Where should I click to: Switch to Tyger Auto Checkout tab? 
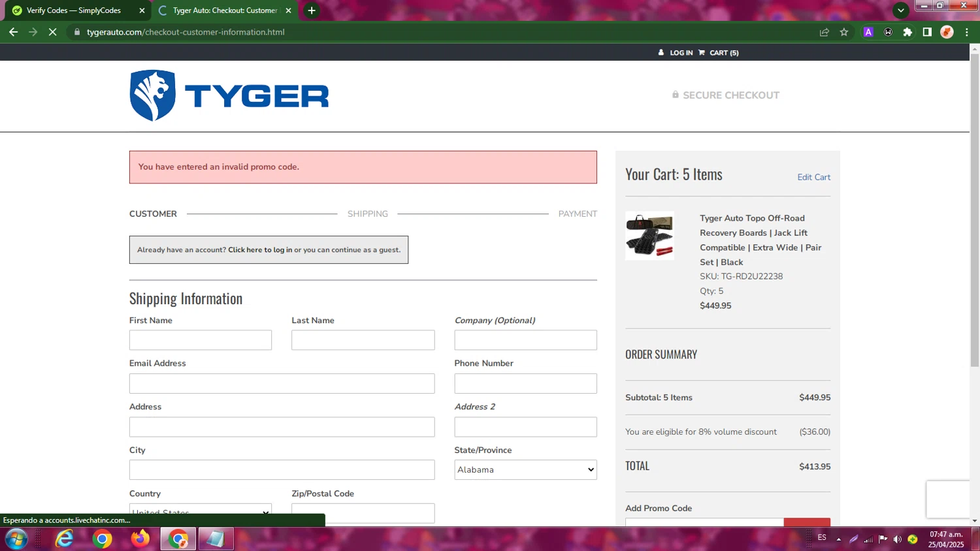(x=225, y=10)
